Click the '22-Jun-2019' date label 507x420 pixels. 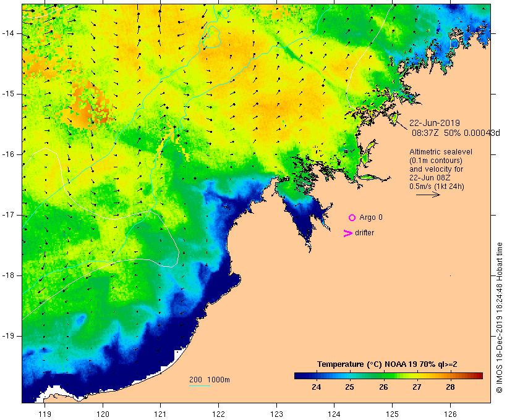coord(435,123)
